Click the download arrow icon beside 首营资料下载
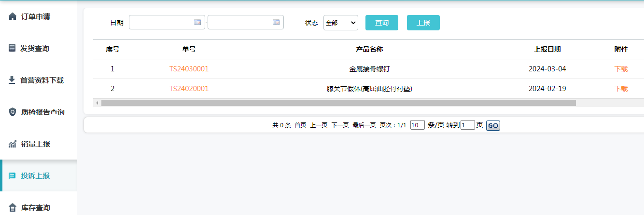 point(13,80)
